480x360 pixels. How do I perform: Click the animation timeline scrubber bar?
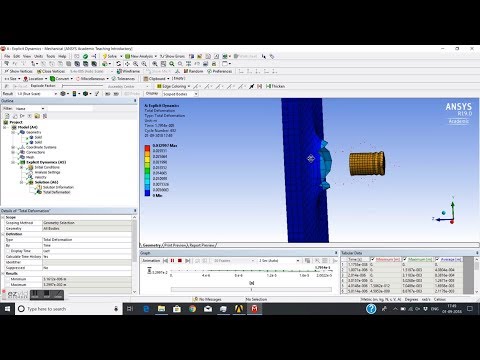click(x=251, y=290)
